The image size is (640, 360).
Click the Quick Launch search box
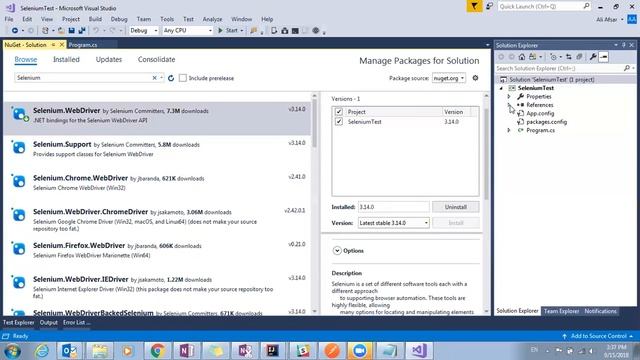544,6
